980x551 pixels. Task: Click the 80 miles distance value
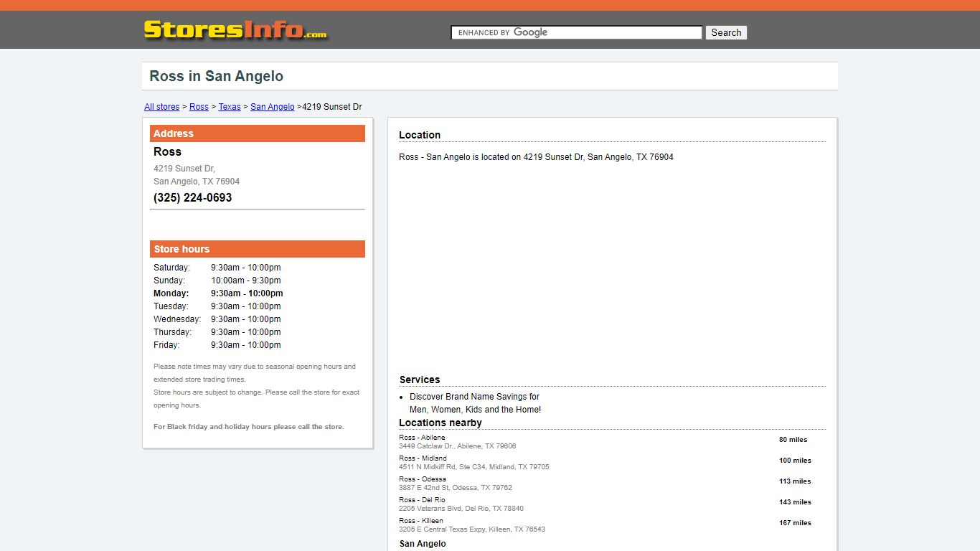[x=793, y=440]
